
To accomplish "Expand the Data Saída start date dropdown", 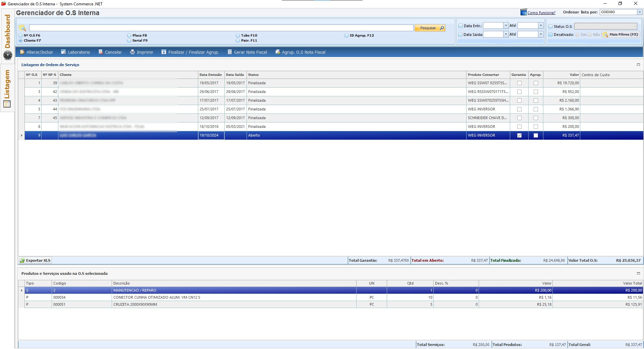I will (506, 34).
